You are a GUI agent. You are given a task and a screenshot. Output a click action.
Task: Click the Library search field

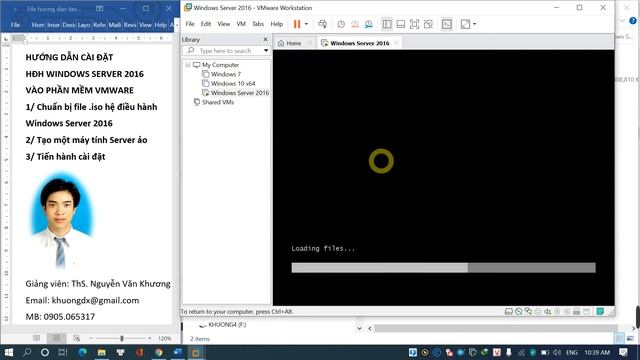tap(225, 51)
